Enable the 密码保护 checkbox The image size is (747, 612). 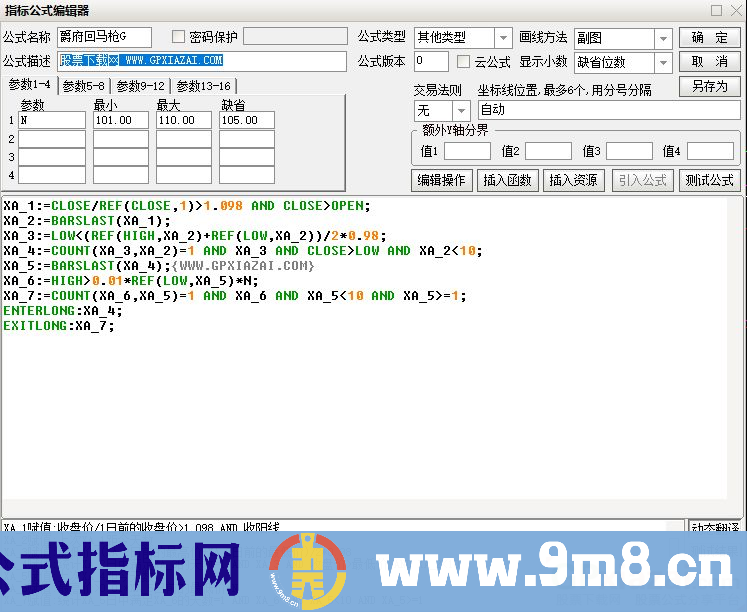click(x=178, y=37)
